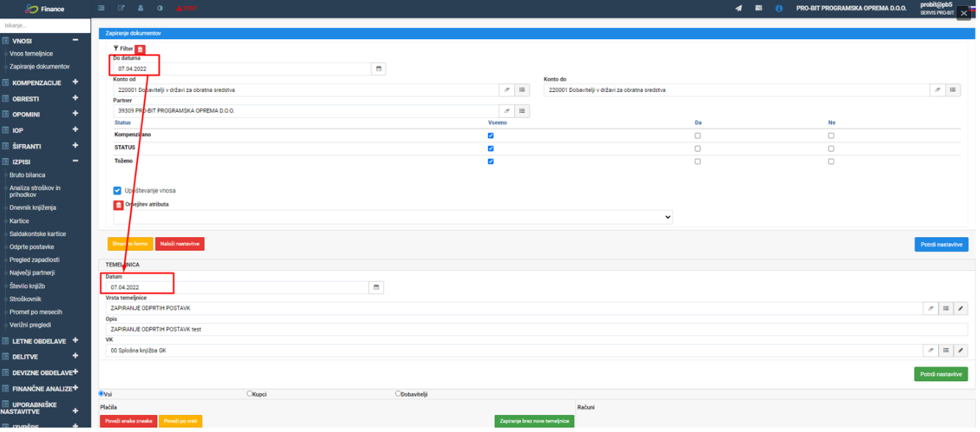Viewport: 980px width, 432px height.
Task: Open list lookup for Konto od
Action: click(522, 90)
